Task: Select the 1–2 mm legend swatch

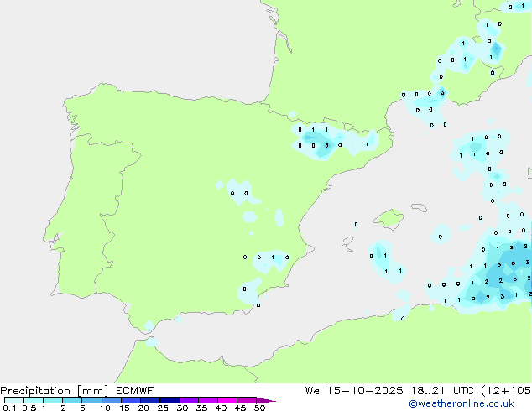Action: (x=53, y=401)
